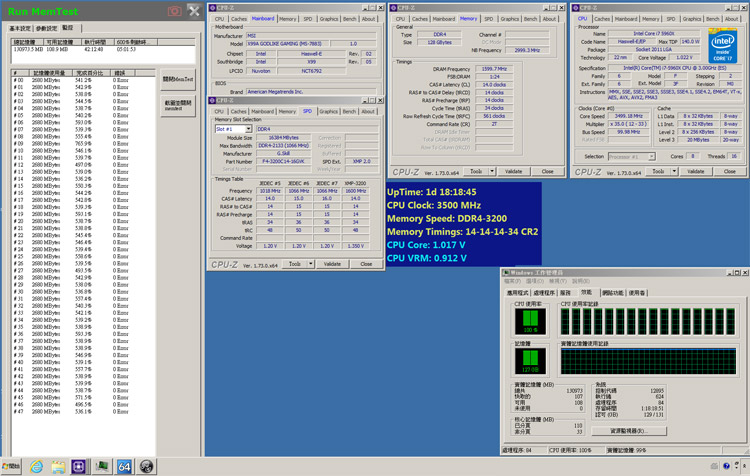
Task: Switch to Caches tab in Mainboard CPU-Z window
Action: click(x=239, y=19)
